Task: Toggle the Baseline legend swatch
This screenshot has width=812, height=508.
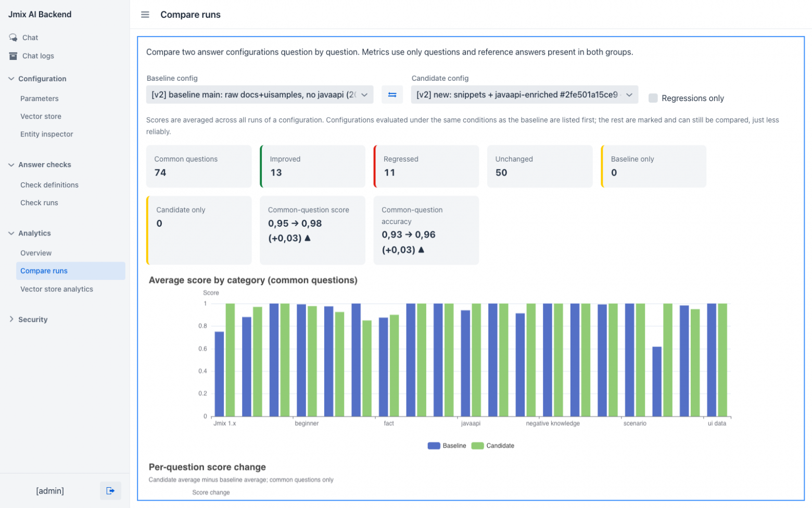Action: (x=434, y=445)
